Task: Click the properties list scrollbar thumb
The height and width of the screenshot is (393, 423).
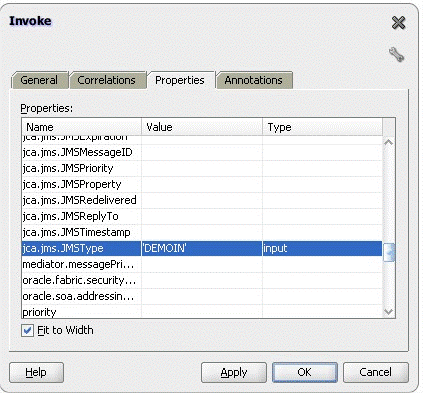Action: click(389, 252)
